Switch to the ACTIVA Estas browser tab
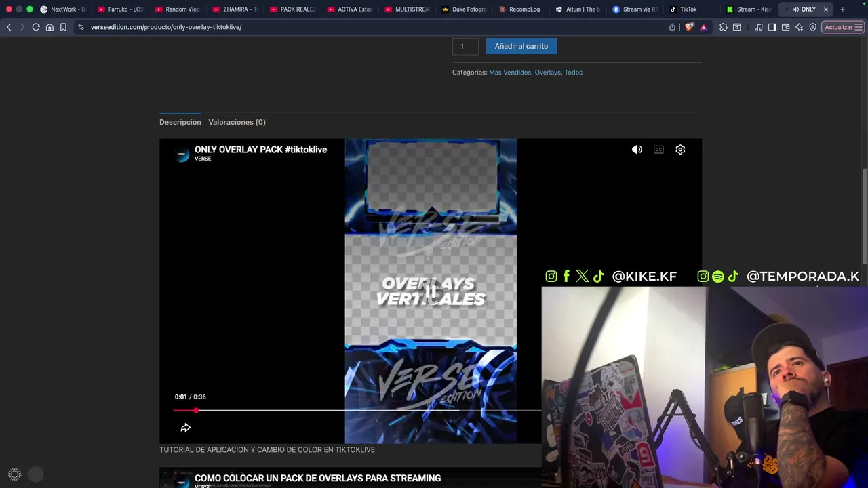Image resolution: width=868 pixels, height=488 pixels. [x=351, y=9]
